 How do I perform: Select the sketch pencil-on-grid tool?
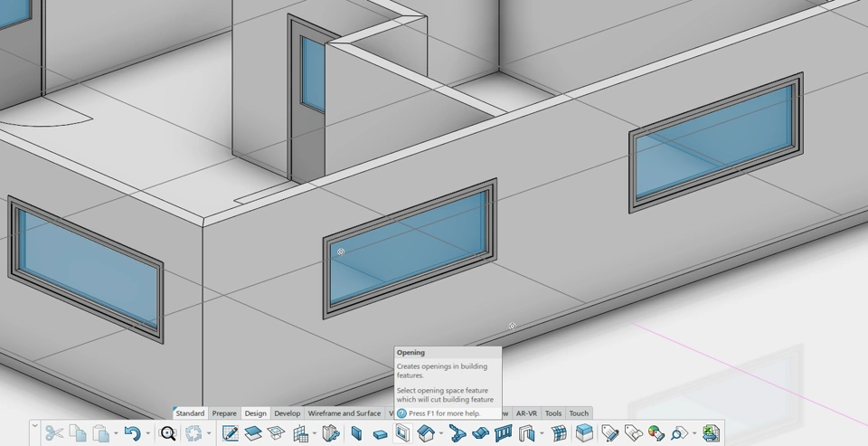coord(231,432)
